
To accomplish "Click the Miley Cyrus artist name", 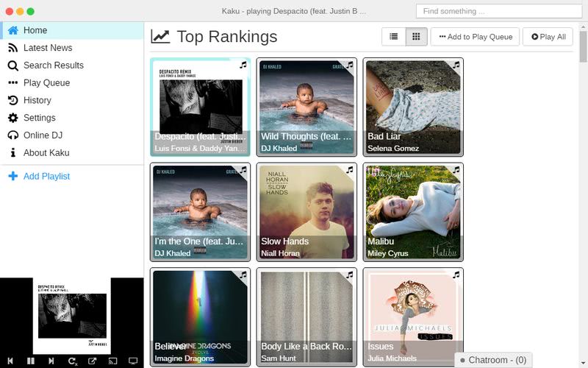I will coord(388,253).
